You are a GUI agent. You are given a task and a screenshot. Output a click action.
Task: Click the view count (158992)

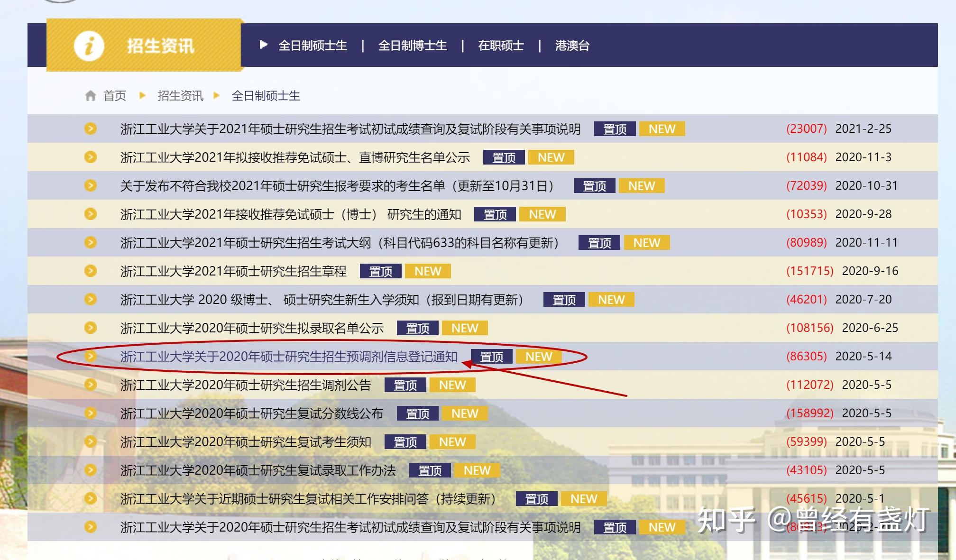810,413
